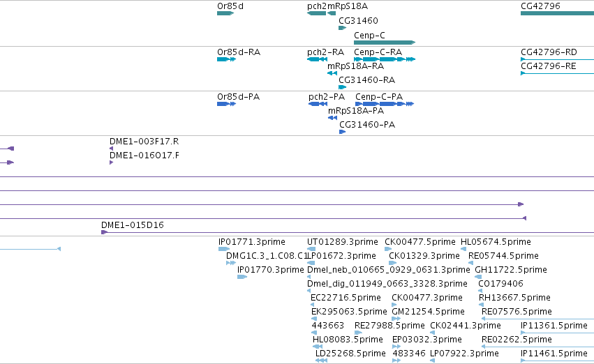Open EST IP11461.5prime
The height and width of the screenshot is (364, 594).
click(x=557, y=361)
